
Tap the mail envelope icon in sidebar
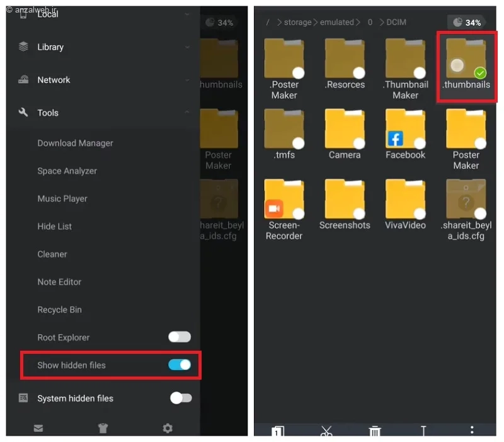tap(38, 428)
